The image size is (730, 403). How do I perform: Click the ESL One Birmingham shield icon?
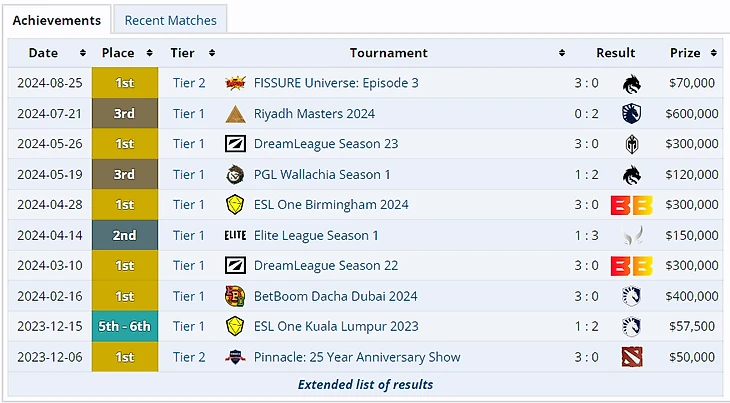pos(235,205)
